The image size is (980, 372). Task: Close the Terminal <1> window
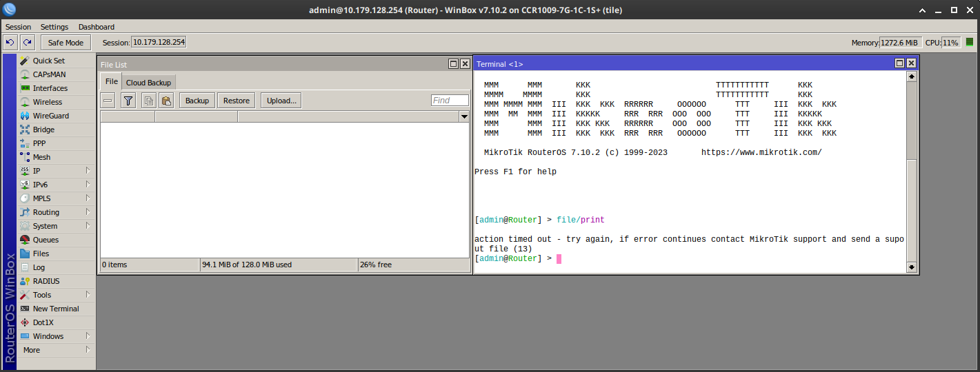pyautogui.click(x=911, y=63)
